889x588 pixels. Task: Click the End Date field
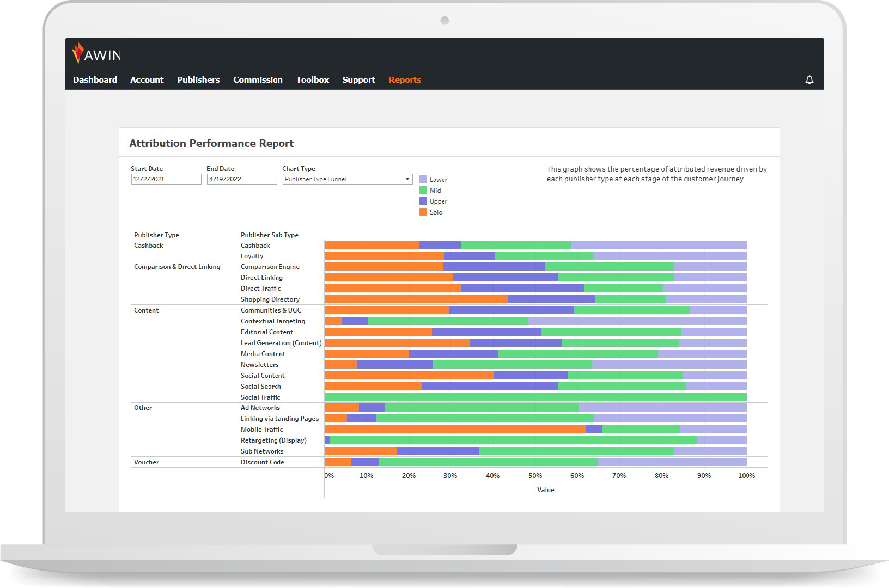pos(241,179)
